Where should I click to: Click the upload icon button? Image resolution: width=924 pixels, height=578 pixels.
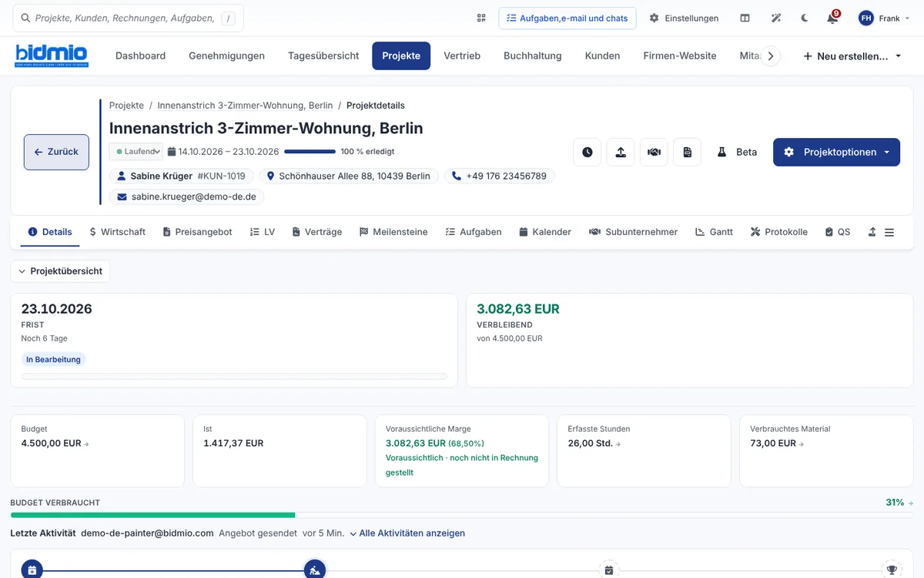tap(621, 152)
